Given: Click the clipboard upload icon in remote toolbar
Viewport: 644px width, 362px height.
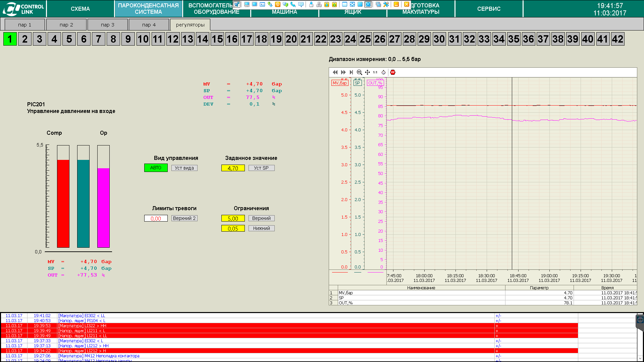Looking at the screenshot, I should tap(334, 4).
